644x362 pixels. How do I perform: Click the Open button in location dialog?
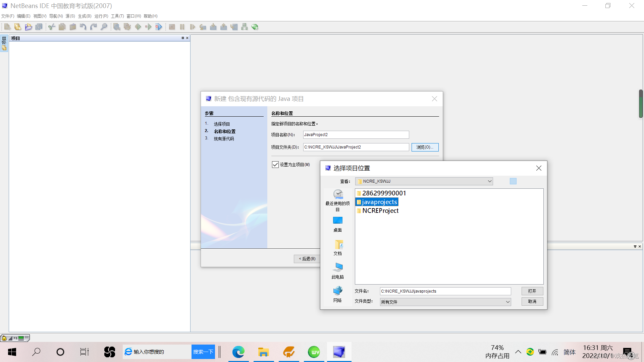coord(532,291)
